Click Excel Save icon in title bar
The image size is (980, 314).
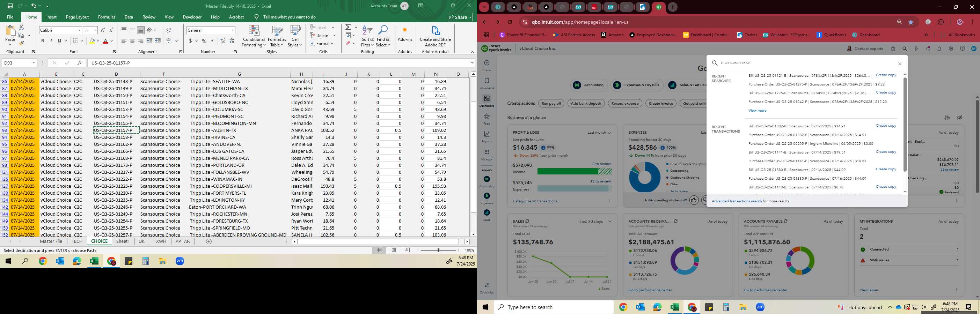(10, 6)
